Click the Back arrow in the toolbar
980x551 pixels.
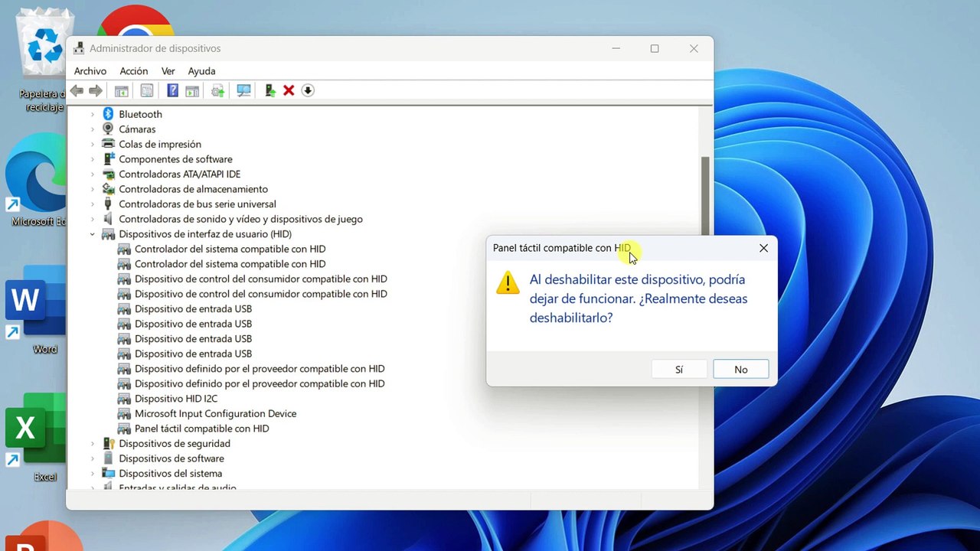pyautogui.click(x=77, y=90)
